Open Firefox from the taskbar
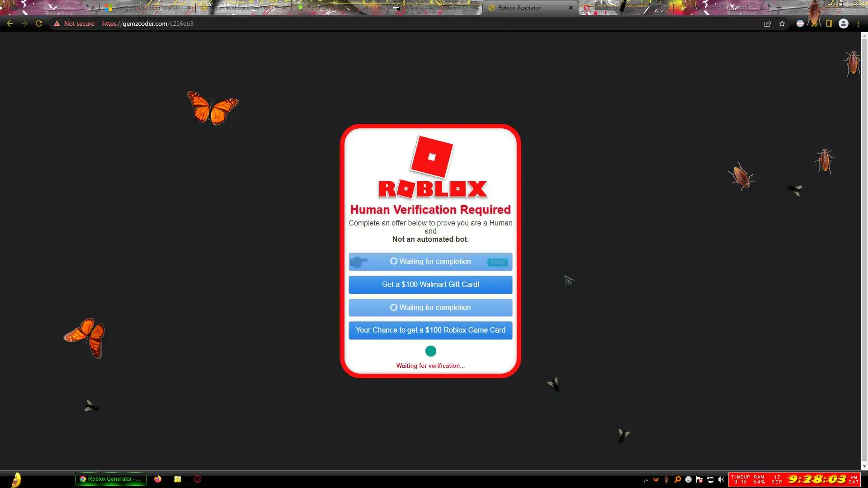 [158, 479]
